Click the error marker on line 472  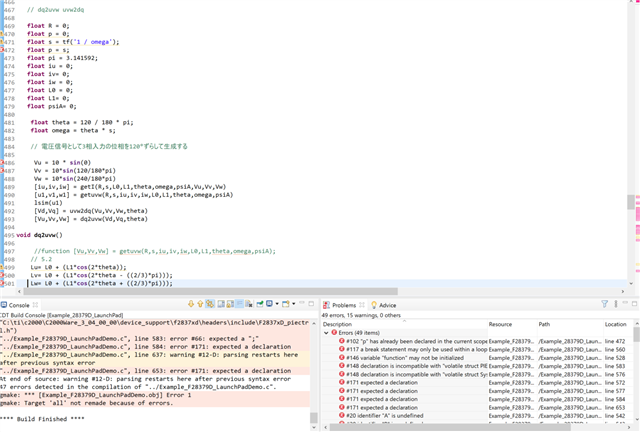(x=2, y=50)
